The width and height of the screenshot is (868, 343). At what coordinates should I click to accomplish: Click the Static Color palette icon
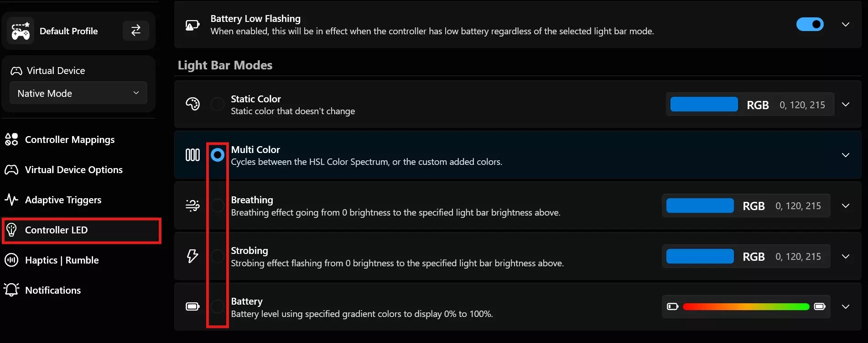(192, 104)
